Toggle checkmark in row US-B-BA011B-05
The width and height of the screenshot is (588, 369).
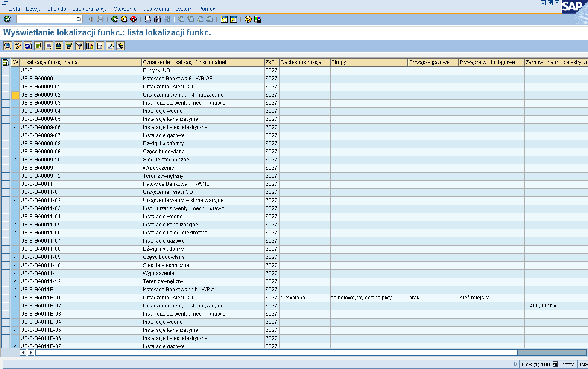pos(15,330)
